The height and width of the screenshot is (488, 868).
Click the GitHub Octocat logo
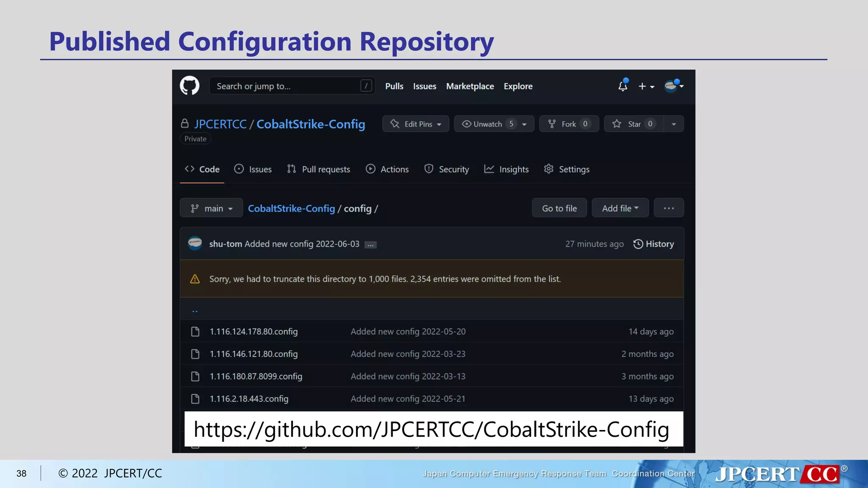coord(189,86)
